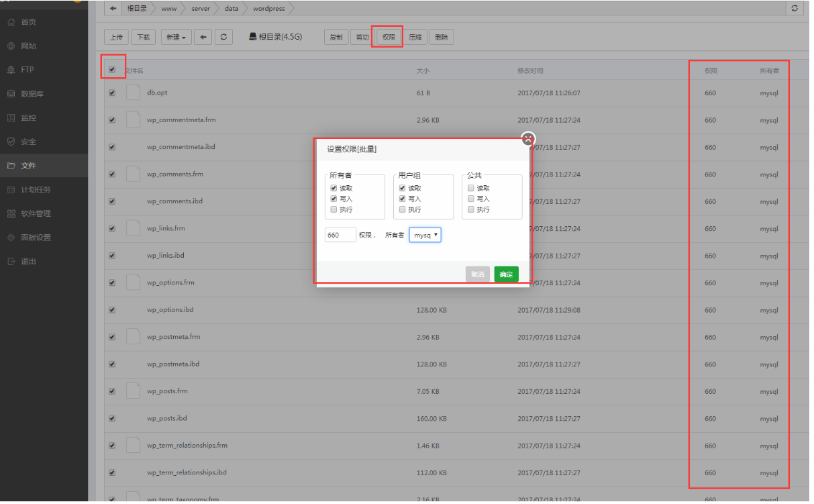Click the gear icon for 面板设置

(x=11, y=238)
